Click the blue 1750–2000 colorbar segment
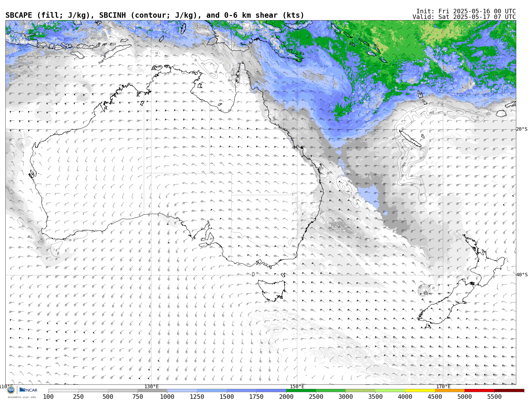Screen dimensions: 532x400 pos(271,391)
